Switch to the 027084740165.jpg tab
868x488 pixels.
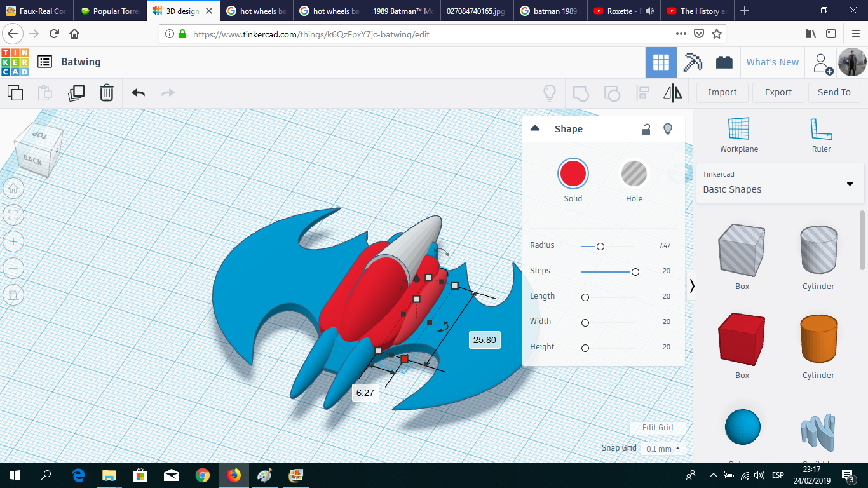[x=477, y=11]
